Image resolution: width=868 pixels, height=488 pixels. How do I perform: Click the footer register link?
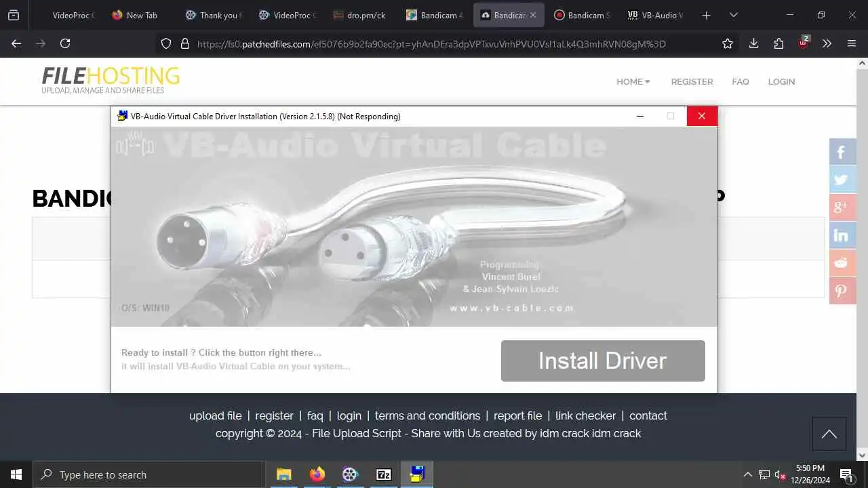pyautogui.click(x=274, y=415)
